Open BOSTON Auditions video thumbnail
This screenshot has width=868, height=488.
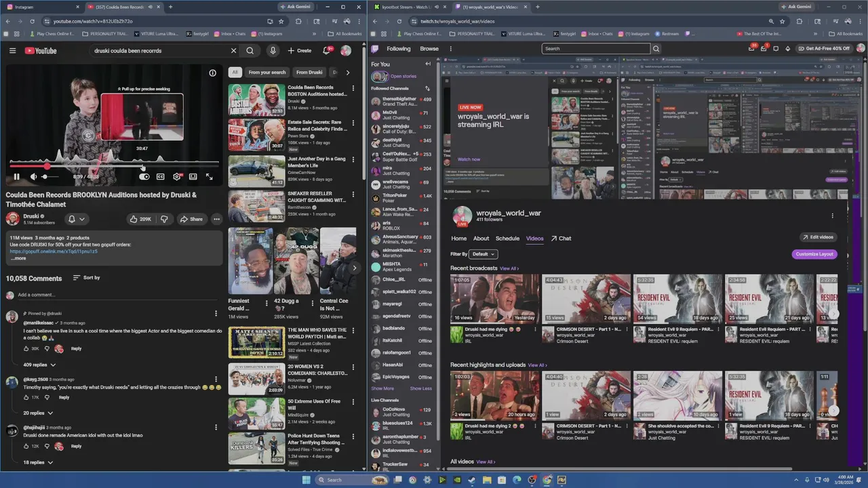pyautogui.click(x=256, y=100)
